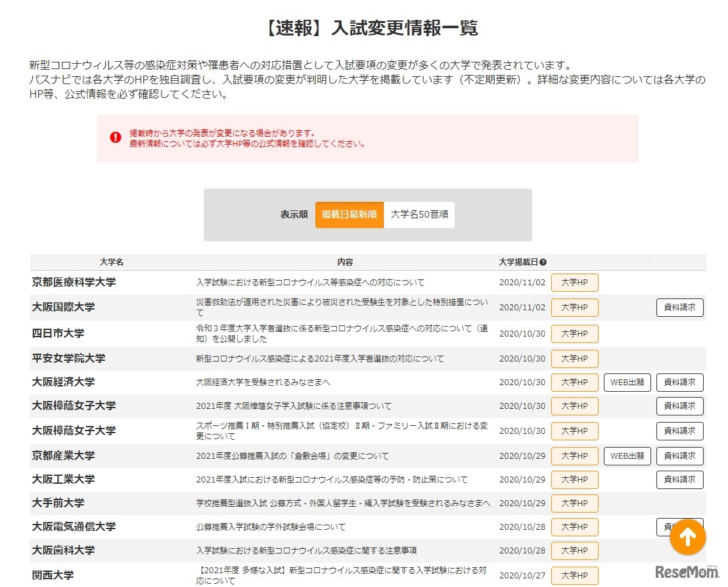This screenshot has width=728, height=587.
Task: Click the red warning exclamation icon
Action: (115, 137)
